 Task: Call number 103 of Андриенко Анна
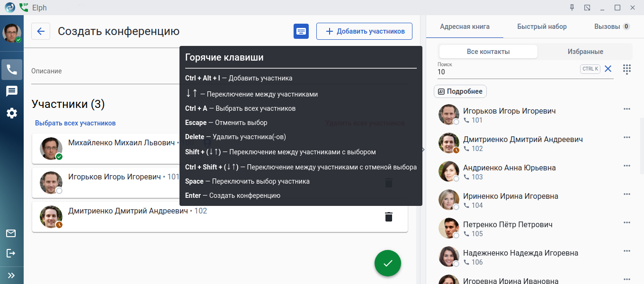pos(473,177)
